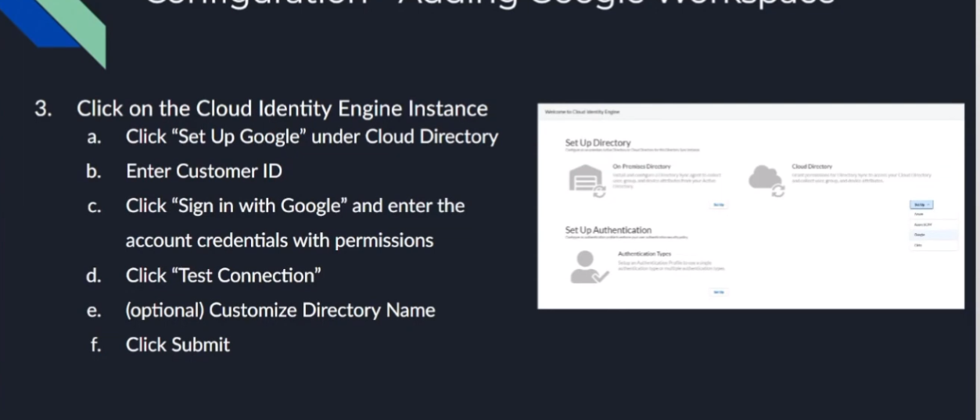
Task: Click the line "Click Submit"
Action: [x=178, y=345]
